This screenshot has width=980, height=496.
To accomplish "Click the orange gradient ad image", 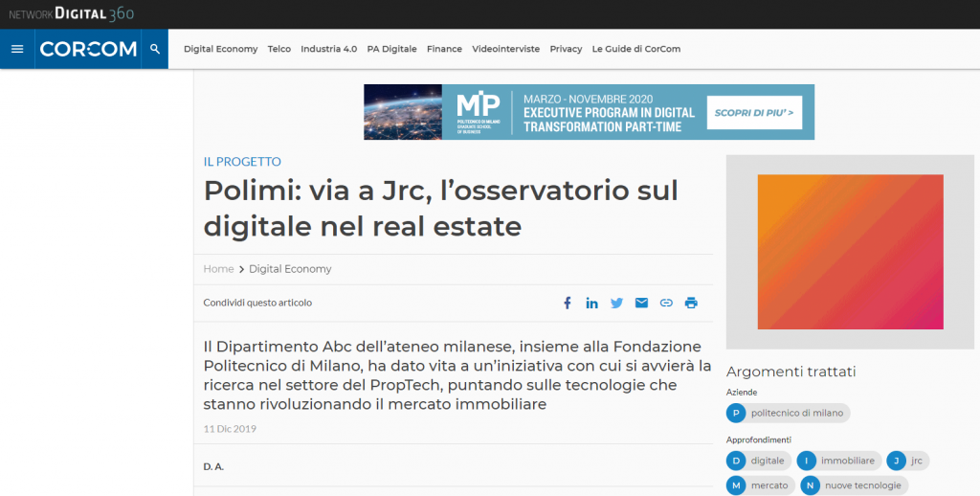I will [x=850, y=252].
